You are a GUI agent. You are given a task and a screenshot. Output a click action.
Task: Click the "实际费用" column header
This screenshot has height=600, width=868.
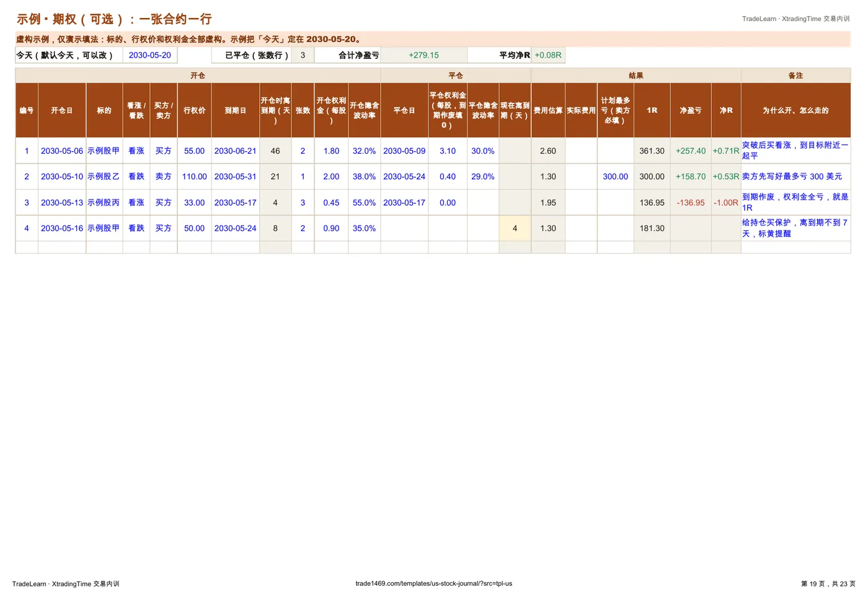(x=581, y=110)
